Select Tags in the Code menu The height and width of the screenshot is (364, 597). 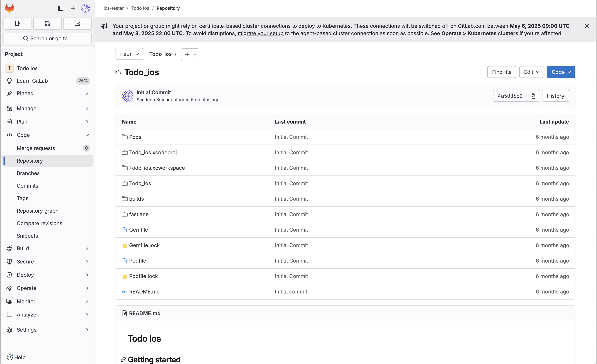point(48,198)
